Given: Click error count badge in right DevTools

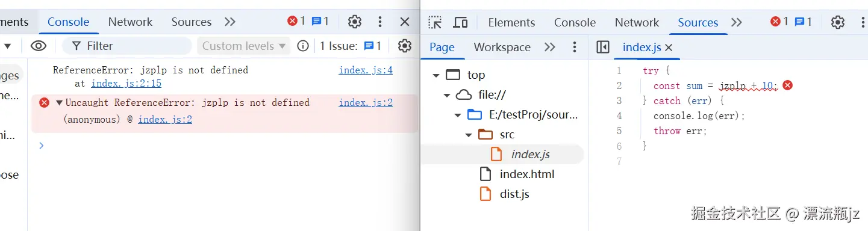Looking at the screenshot, I should [779, 22].
